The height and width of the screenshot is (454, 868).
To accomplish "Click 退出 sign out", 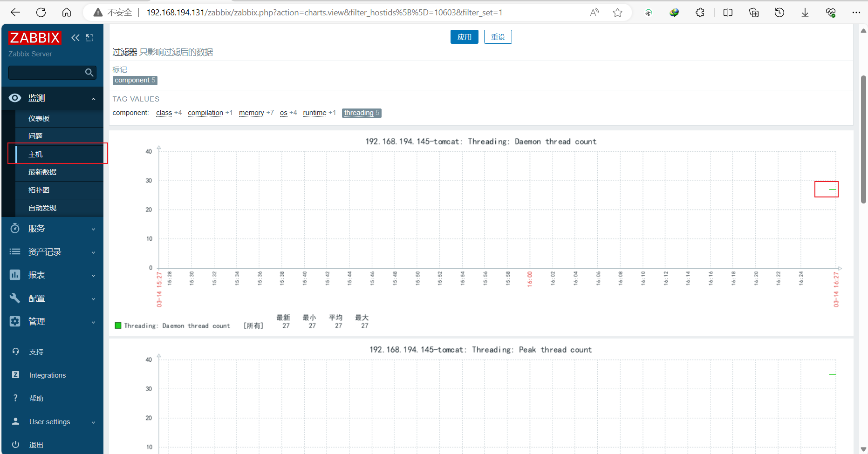I will click(36, 445).
